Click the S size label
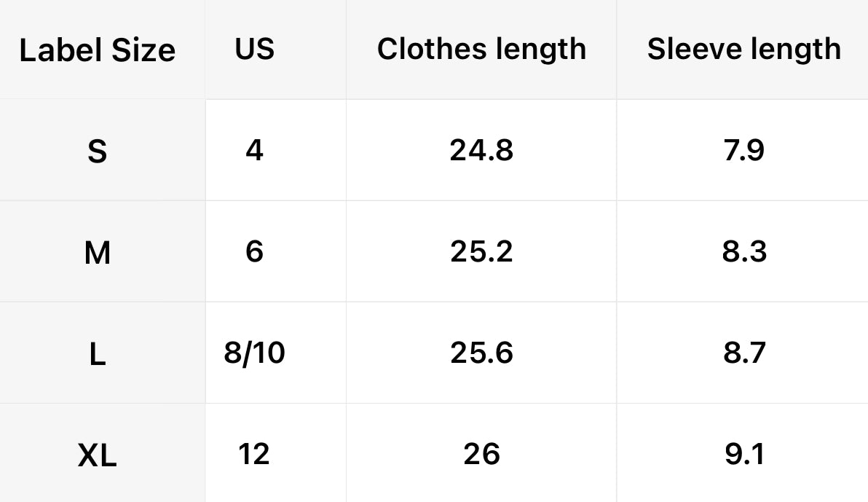 pyautogui.click(x=97, y=152)
